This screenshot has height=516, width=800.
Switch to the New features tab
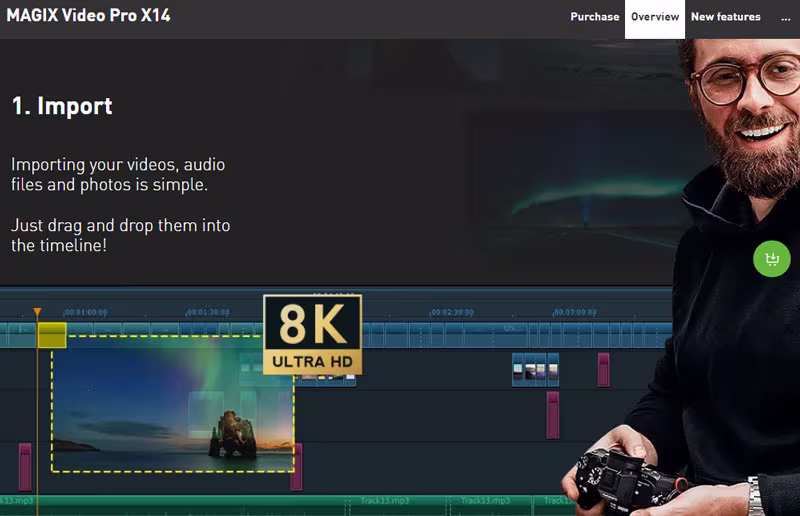[726, 17]
